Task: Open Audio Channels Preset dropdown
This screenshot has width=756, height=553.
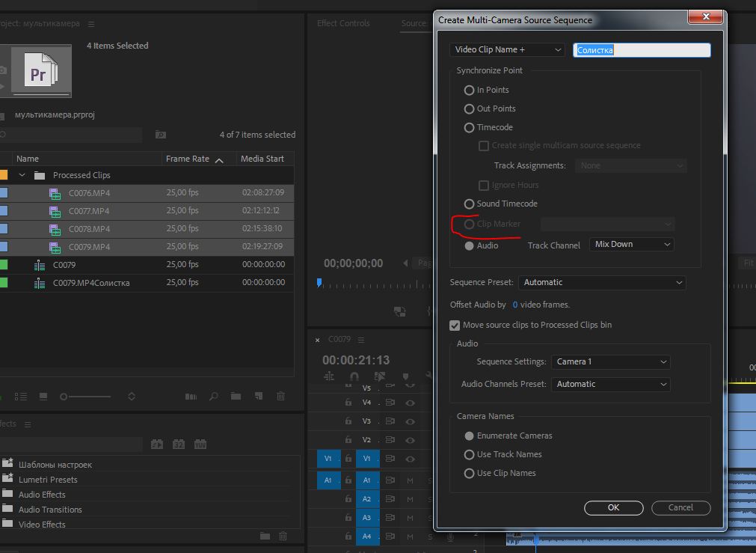Action: pos(611,384)
